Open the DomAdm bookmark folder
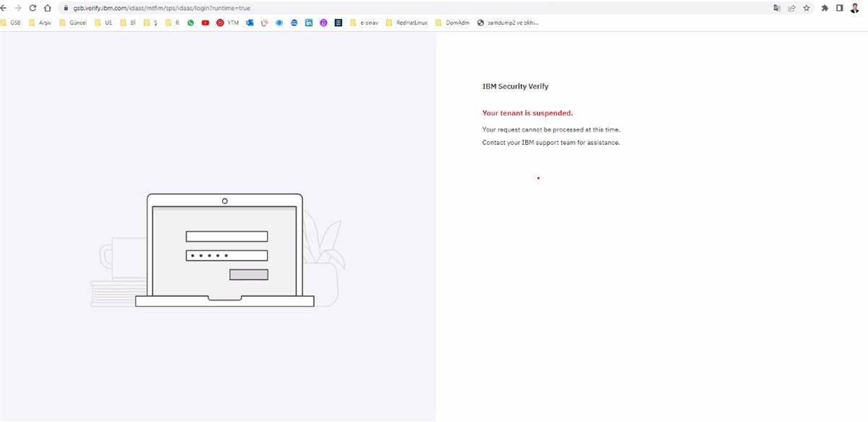 [x=452, y=22]
